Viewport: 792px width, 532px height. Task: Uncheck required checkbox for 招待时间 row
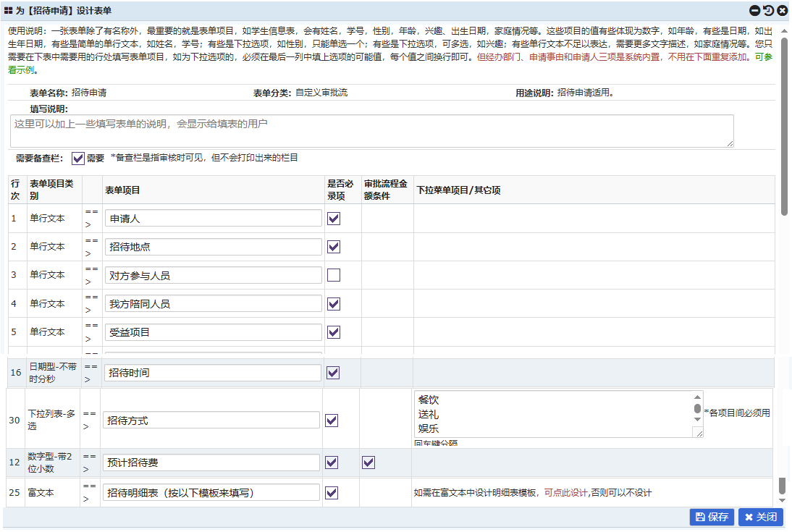pos(333,373)
